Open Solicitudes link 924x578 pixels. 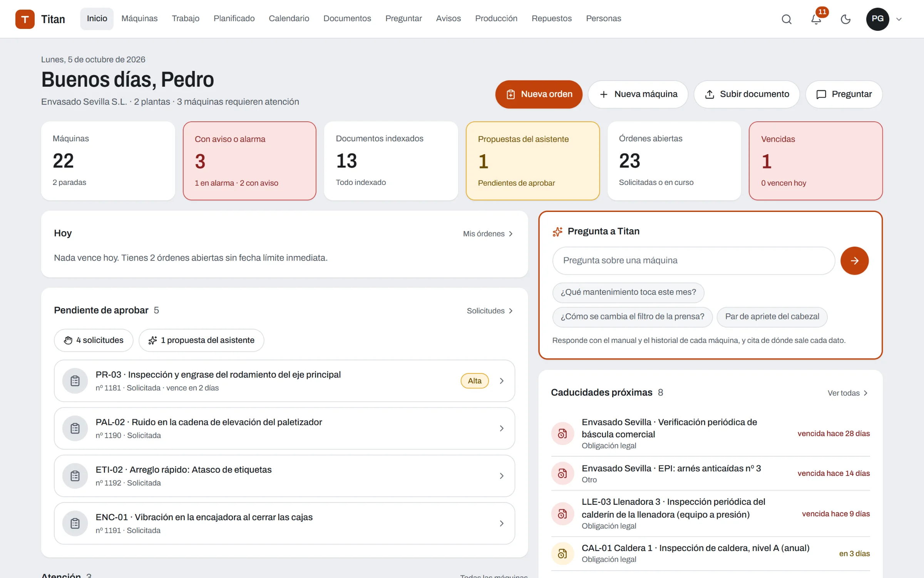point(490,311)
